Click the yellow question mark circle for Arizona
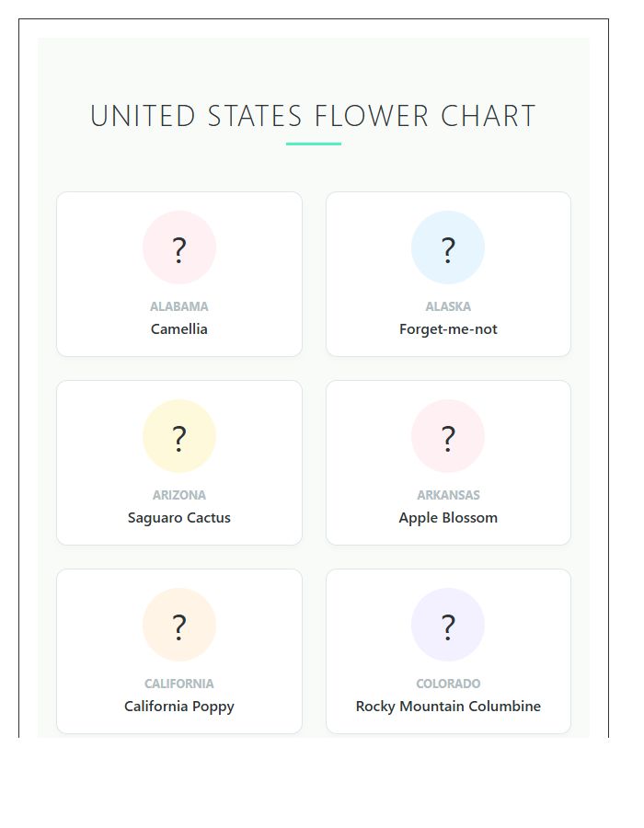The height and width of the screenshot is (828, 644). 178,436
